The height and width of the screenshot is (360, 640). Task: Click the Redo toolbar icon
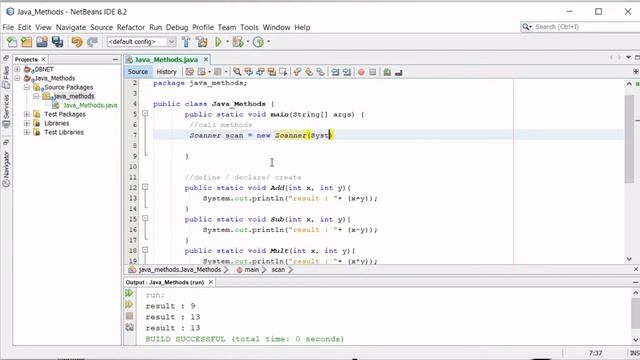click(93, 42)
